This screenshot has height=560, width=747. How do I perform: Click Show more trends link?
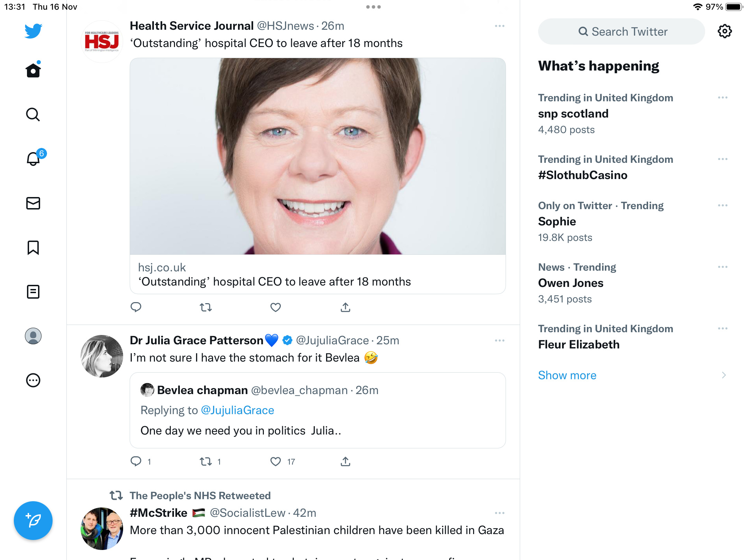pos(567,375)
